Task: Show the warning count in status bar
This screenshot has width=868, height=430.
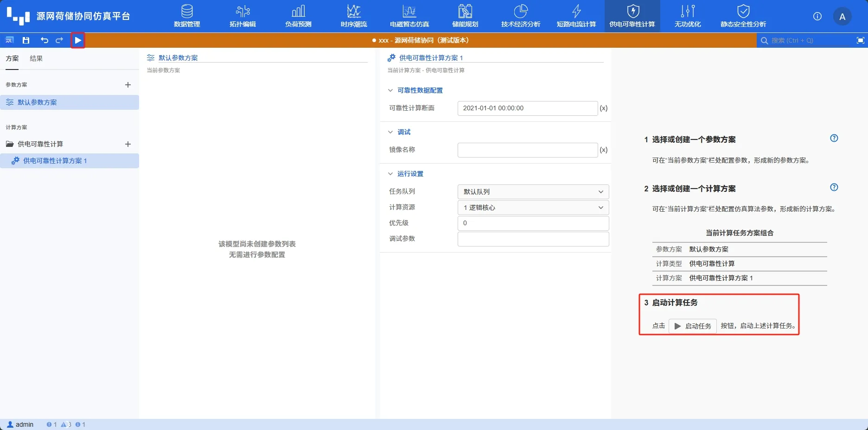Action: (66, 424)
